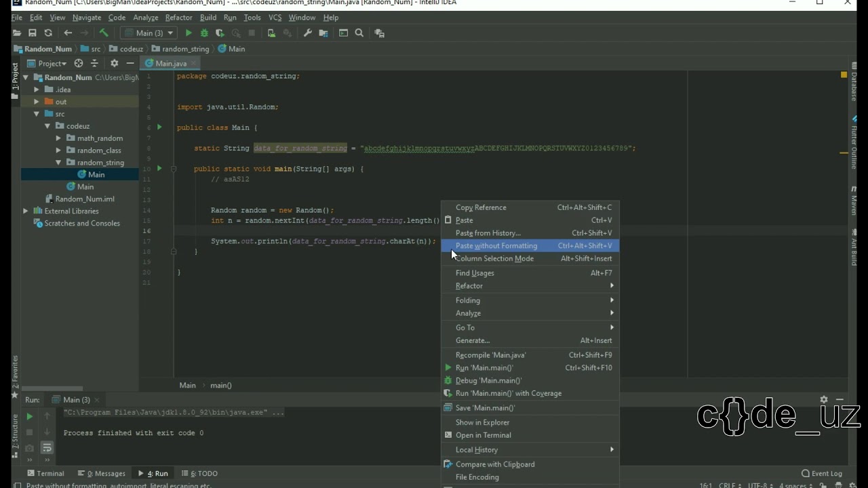The height and width of the screenshot is (488, 868).
Task: Click the Synchronize refresh icon in the toolbar
Action: click(48, 33)
